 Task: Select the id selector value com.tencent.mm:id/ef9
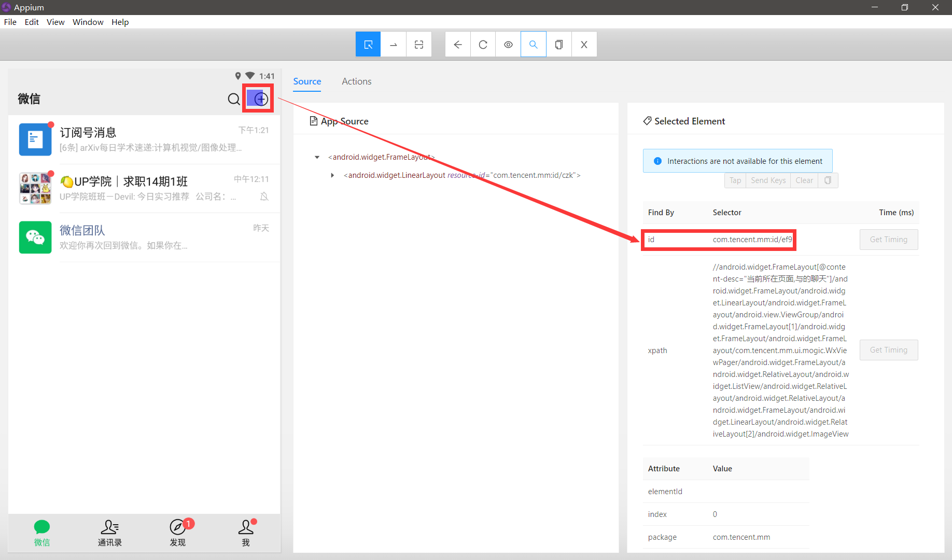752,240
